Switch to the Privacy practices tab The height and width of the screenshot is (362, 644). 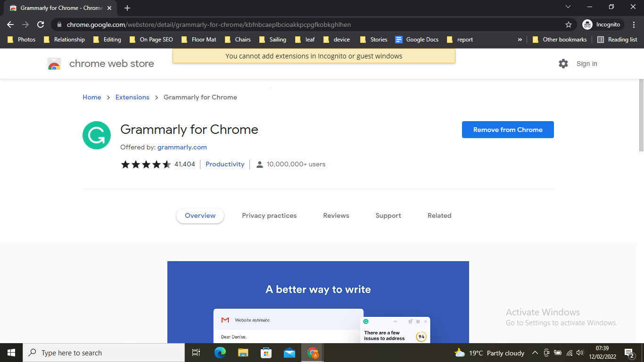[269, 215]
